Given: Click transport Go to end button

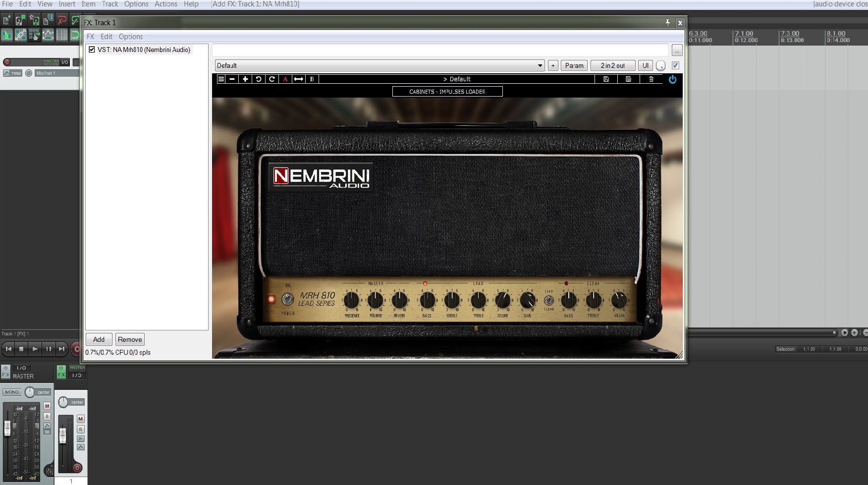Looking at the screenshot, I should coord(61,349).
